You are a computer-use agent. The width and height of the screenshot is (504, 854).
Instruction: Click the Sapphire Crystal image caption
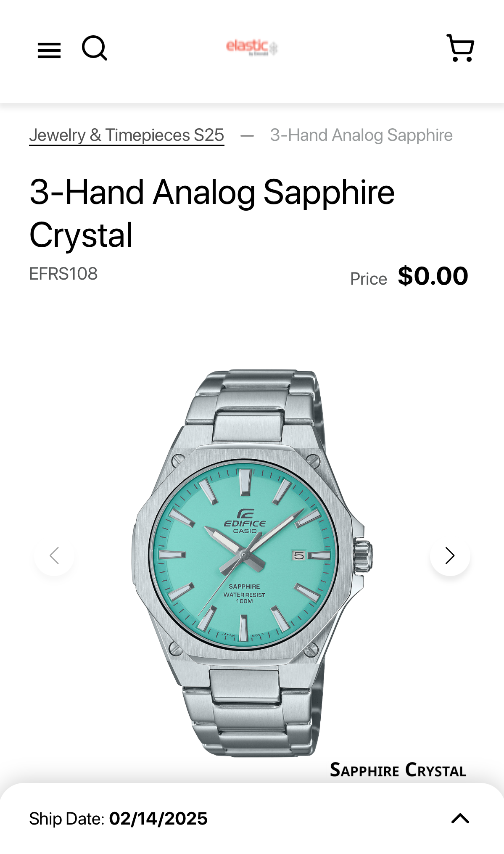pyautogui.click(x=398, y=770)
